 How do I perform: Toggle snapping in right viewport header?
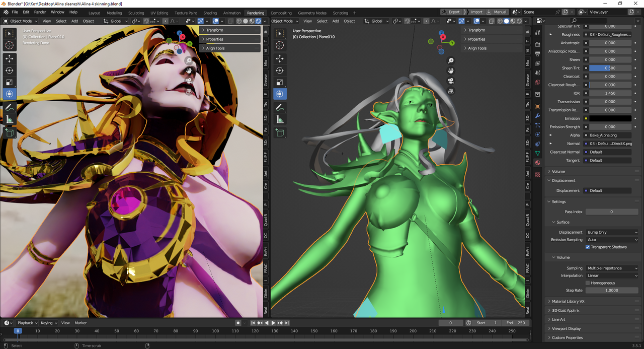(x=407, y=21)
